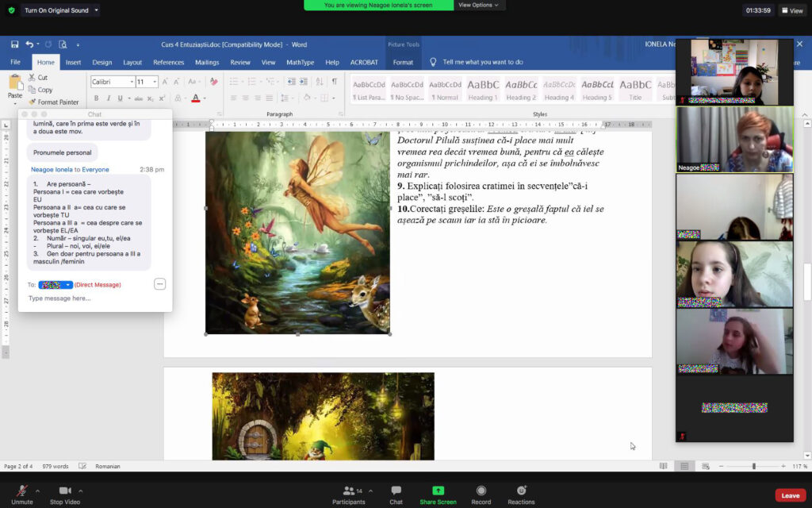Switch to the Design ribbon tab
Screen dimensions: 812x508
coord(102,62)
